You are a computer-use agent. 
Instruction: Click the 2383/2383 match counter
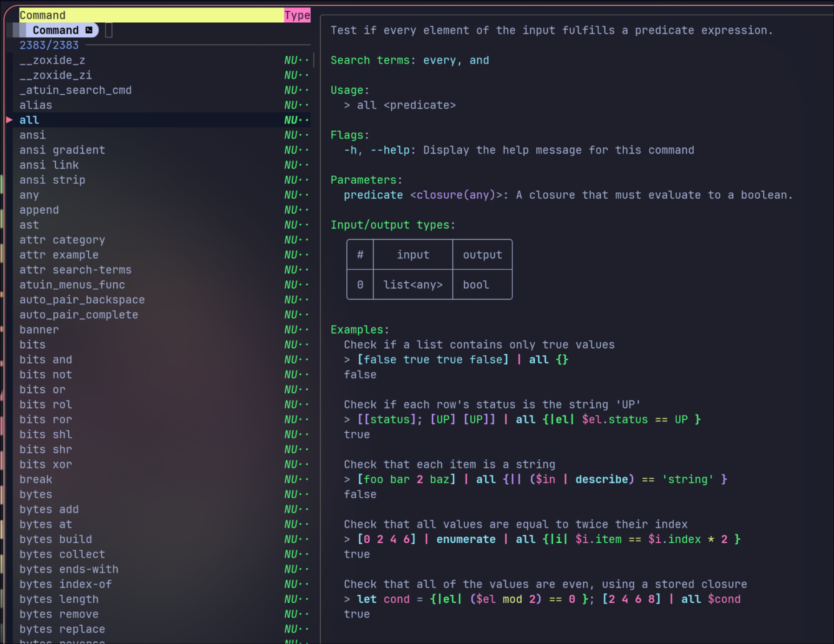pos(49,45)
